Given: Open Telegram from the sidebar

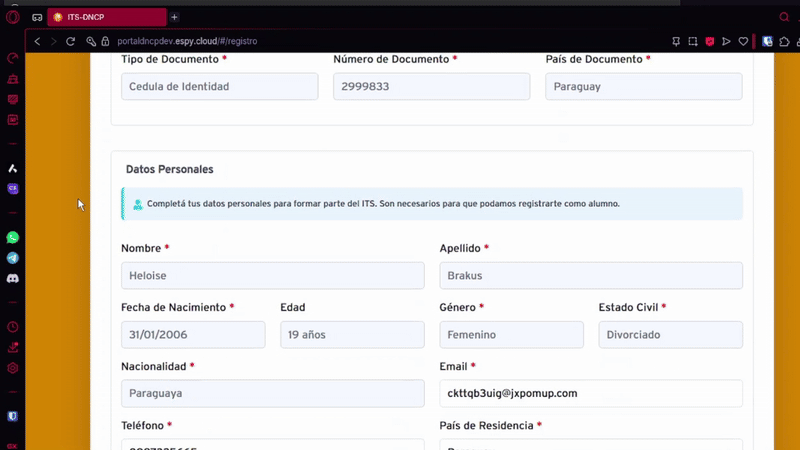Looking at the screenshot, I should [x=13, y=258].
